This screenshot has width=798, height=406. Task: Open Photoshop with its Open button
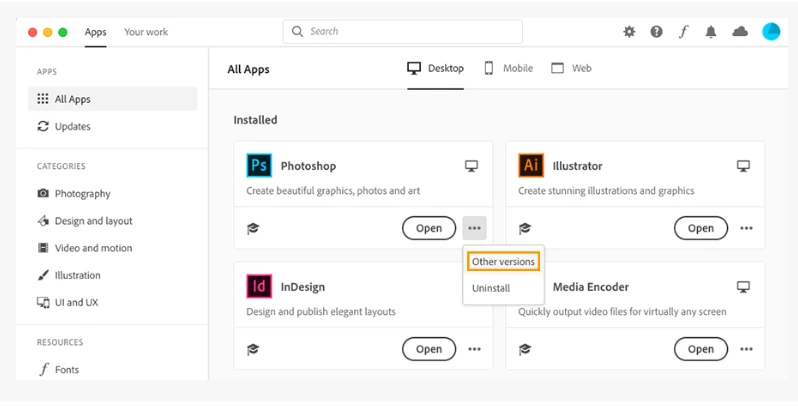click(429, 228)
